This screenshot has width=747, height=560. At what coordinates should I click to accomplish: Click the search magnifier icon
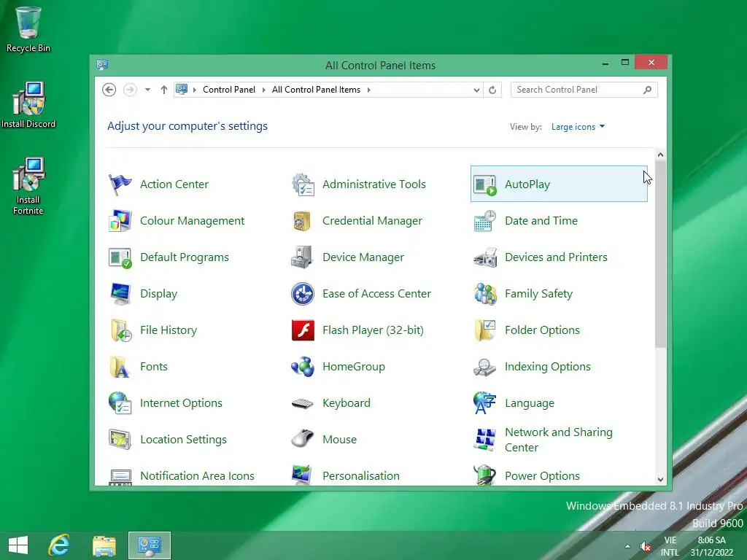point(647,90)
